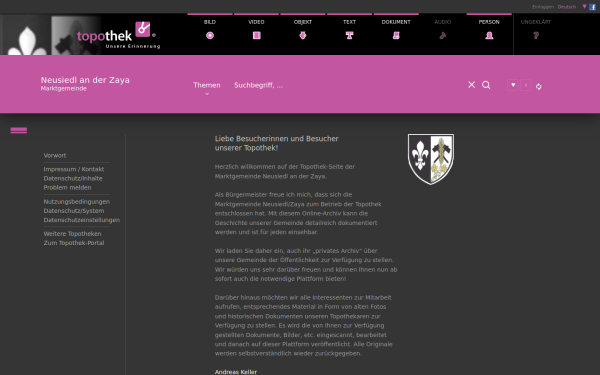Open the white arrow dropdown button
The image size is (600, 375).
[513, 85]
